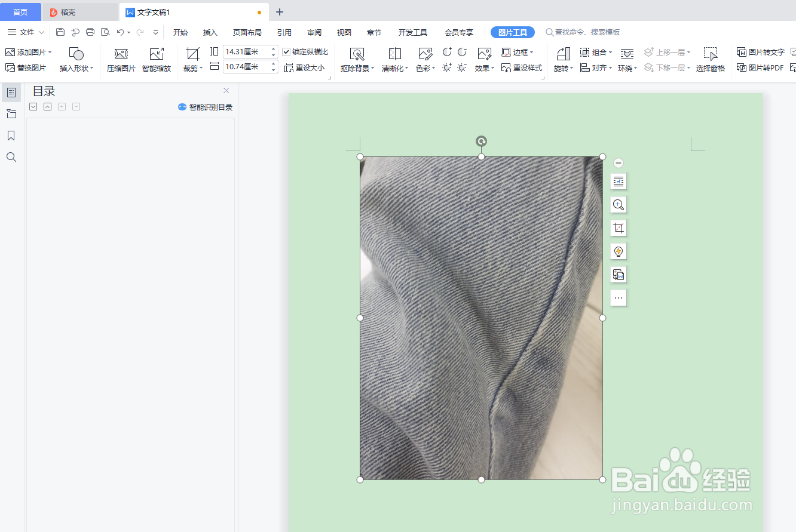Open the chapter navigation icon in sidebar

(11, 113)
